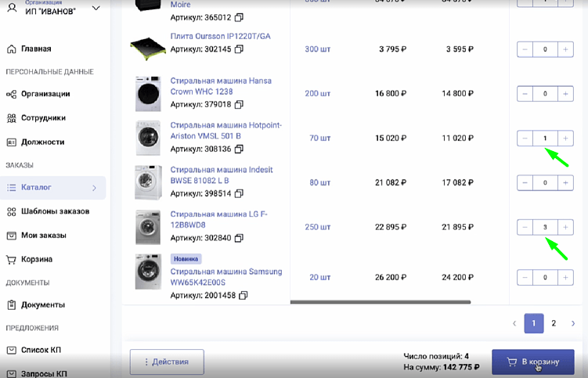Open Плита Oursson IP1220T/GA product link
Screen dimensions: 588x378
click(221, 36)
